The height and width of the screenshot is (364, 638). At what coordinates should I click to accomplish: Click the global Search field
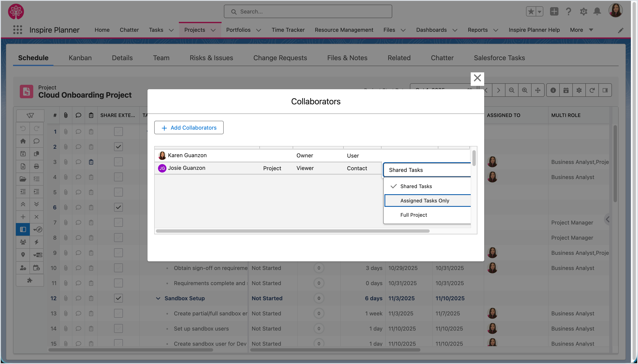pyautogui.click(x=308, y=12)
